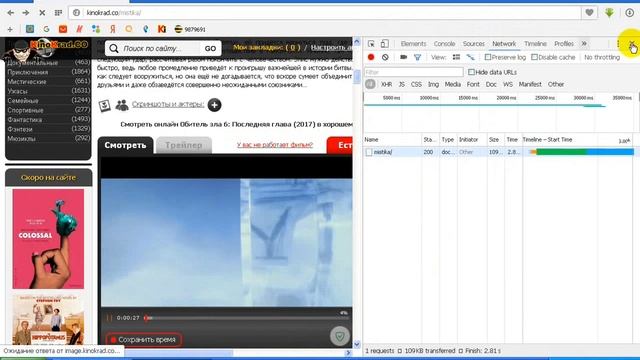Image resolution: width=640 pixels, height=360 pixels.
Task: Open the Yandex bookmark icon
Action: coord(113,29)
